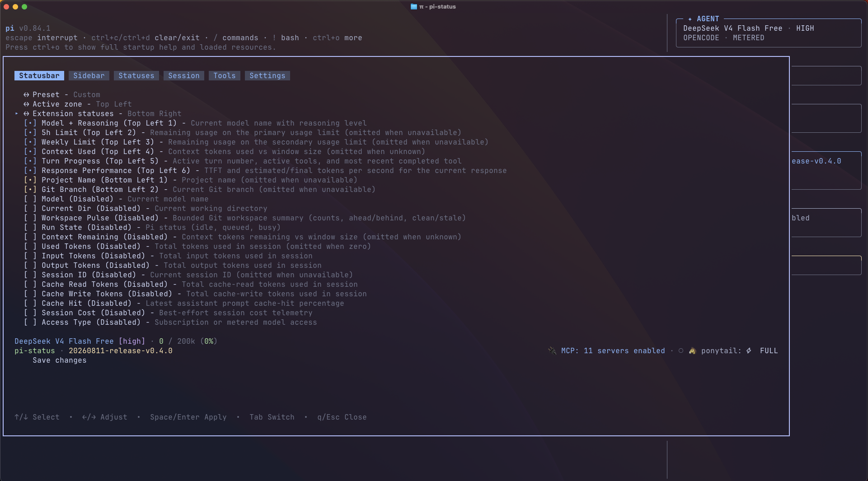Enable Input Tokens checkbox
The image size is (868, 481).
pyautogui.click(x=30, y=256)
